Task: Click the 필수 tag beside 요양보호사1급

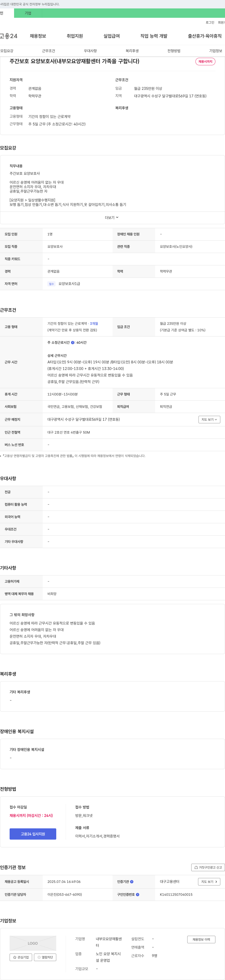Action: [x=52, y=284]
